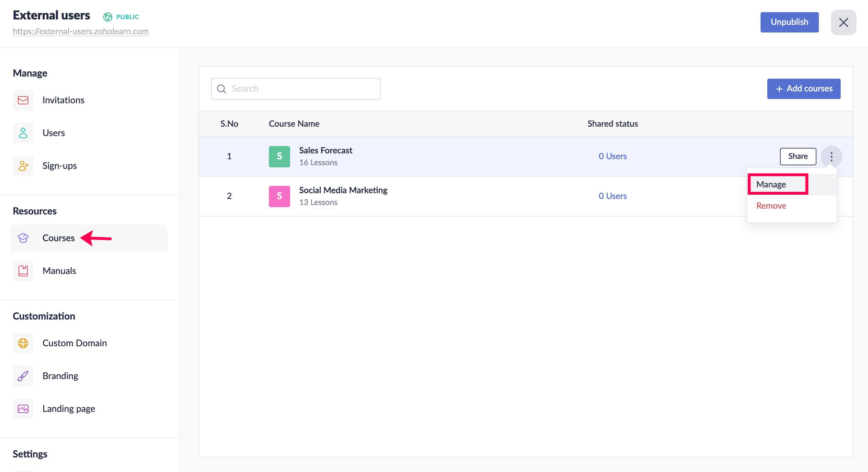Image resolution: width=868 pixels, height=472 pixels.
Task: Click 0 Users link for Social Media Marketing
Action: click(x=612, y=196)
